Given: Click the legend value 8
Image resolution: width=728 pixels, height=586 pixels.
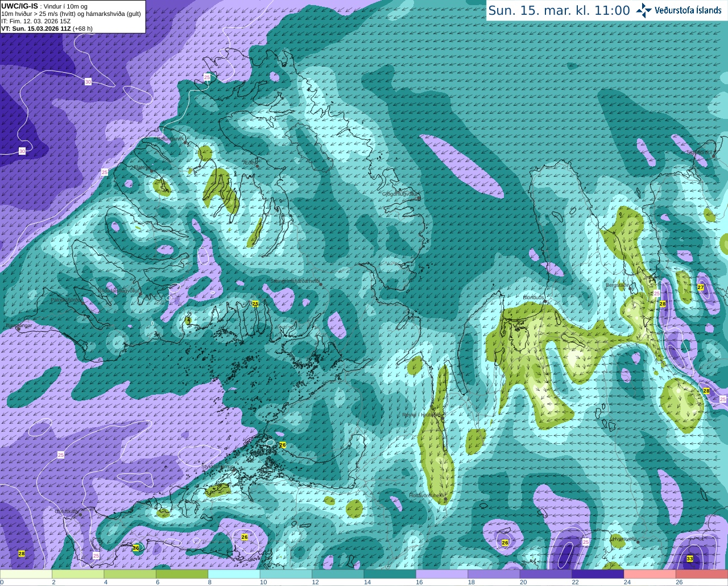Looking at the screenshot, I should click(x=209, y=582).
